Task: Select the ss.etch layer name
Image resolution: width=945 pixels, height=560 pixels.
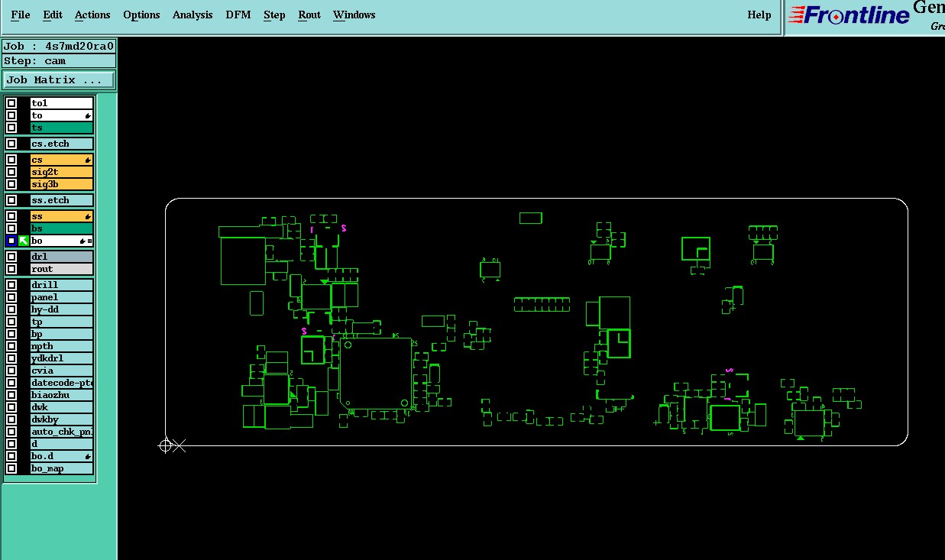Action: click(x=62, y=200)
